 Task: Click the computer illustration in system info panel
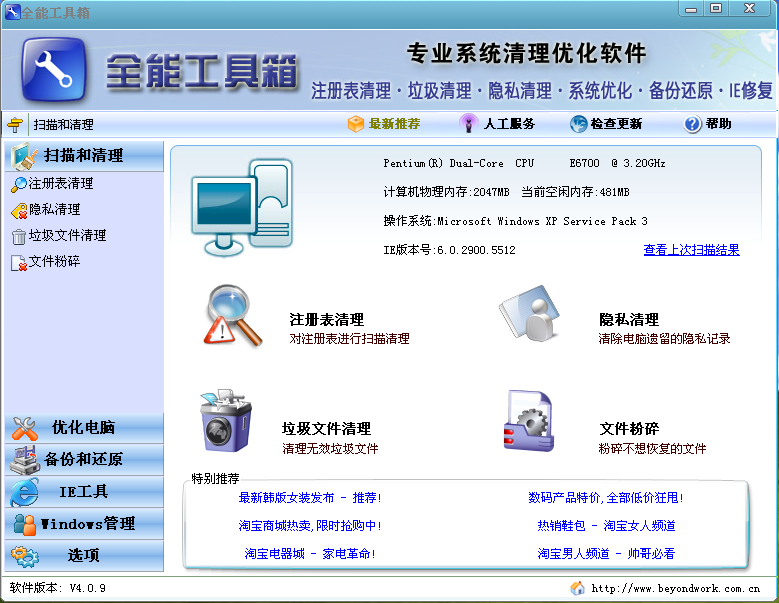(x=242, y=208)
